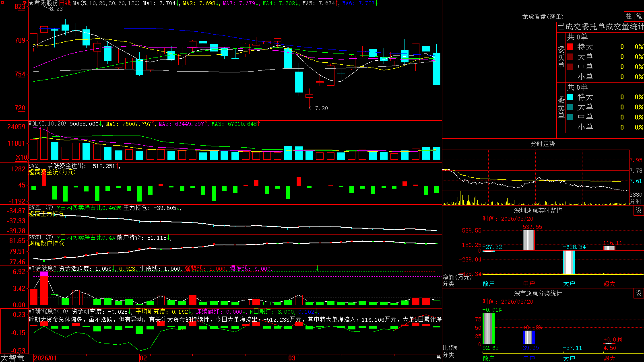
Task: Click the dark red 中单 buy-order swatch
Action: click(570, 67)
